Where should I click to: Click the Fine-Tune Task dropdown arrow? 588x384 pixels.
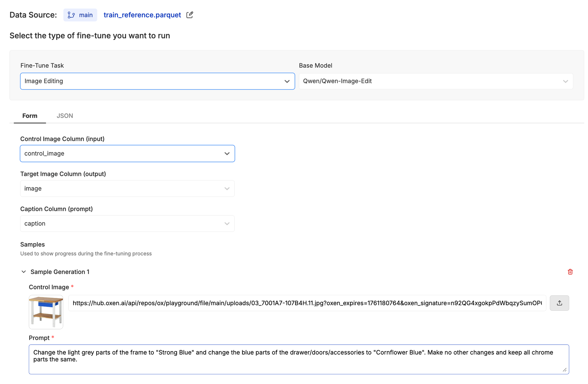pos(287,81)
